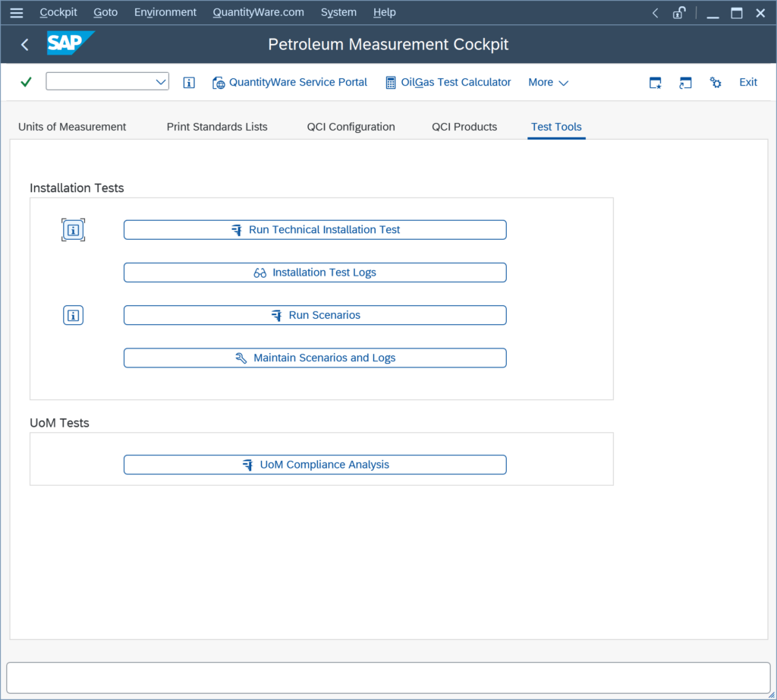Expand the More menu
Screen dimensions: 777x700
(548, 82)
